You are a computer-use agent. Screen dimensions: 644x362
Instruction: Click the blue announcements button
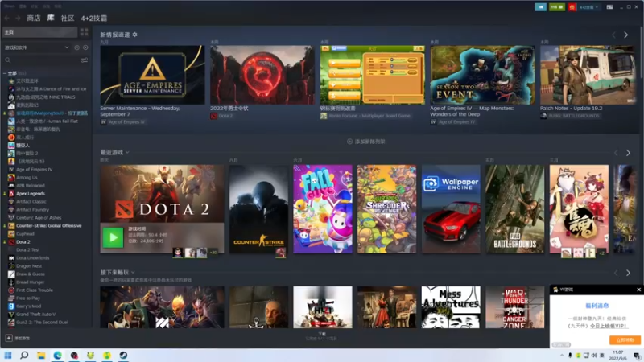(x=540, y=7)
